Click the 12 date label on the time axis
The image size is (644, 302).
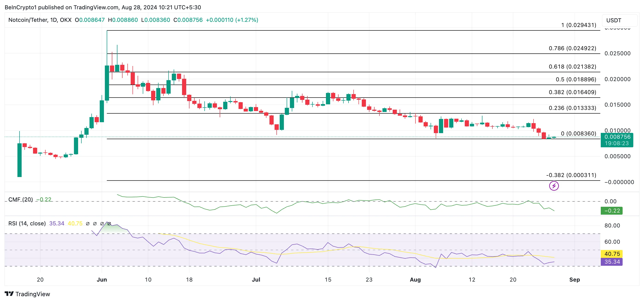click(472, 280)
